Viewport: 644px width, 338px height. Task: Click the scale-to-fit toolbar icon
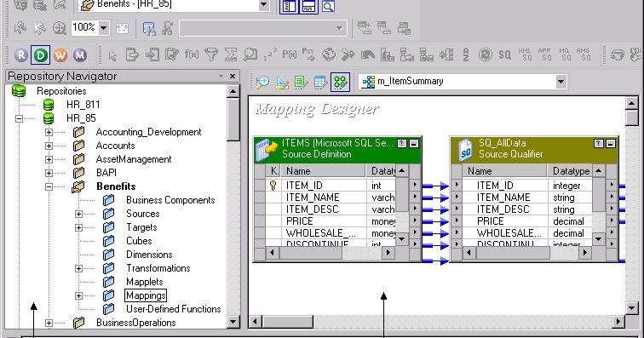pyautogui.click(x=122, y=28)
